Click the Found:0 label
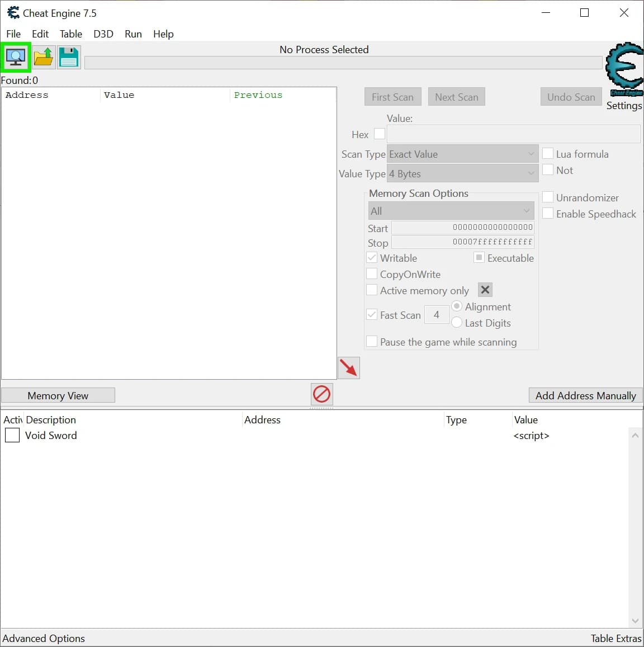644x647 pixels. 20,80
